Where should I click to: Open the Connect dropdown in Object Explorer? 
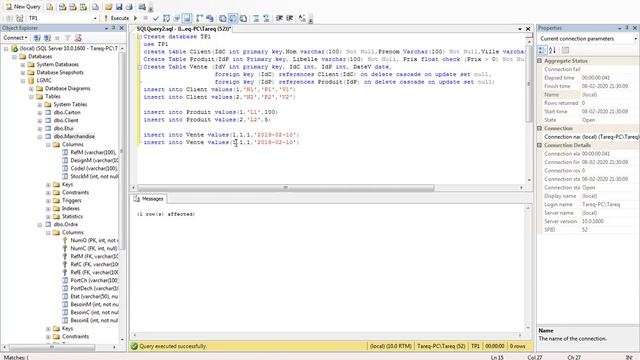16,38
